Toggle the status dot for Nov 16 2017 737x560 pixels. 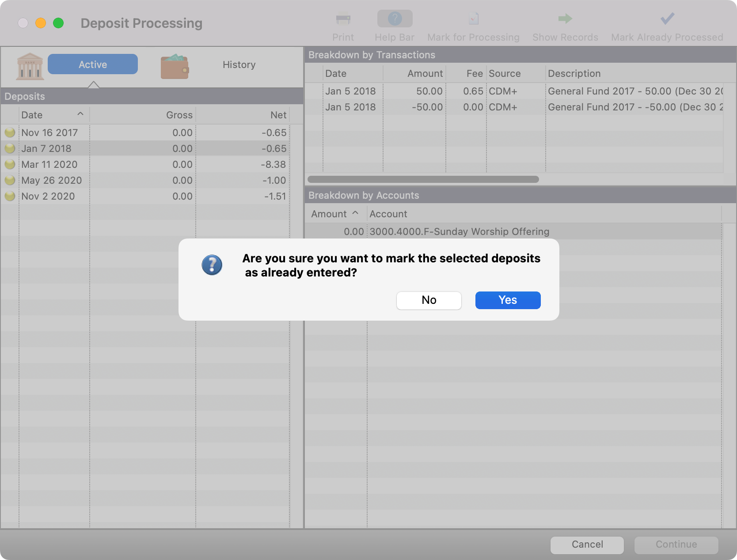pyautogui.click(x=10, y=132)
